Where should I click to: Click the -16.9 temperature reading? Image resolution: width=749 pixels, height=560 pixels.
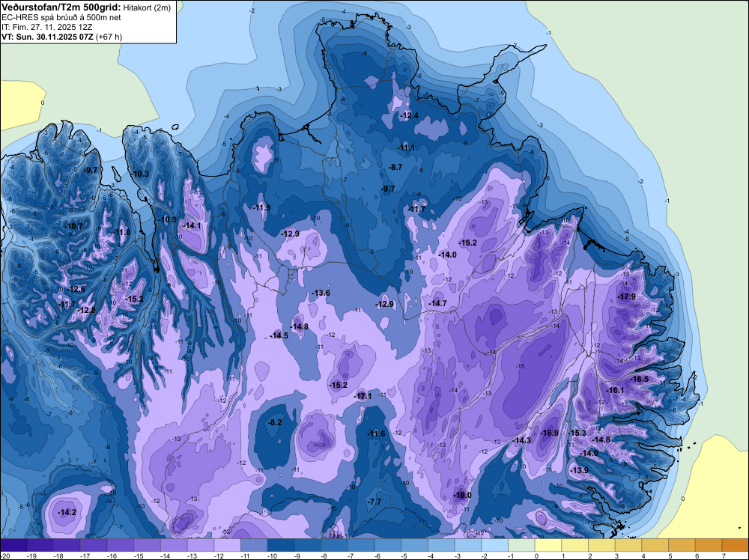[x=549, y=433]
